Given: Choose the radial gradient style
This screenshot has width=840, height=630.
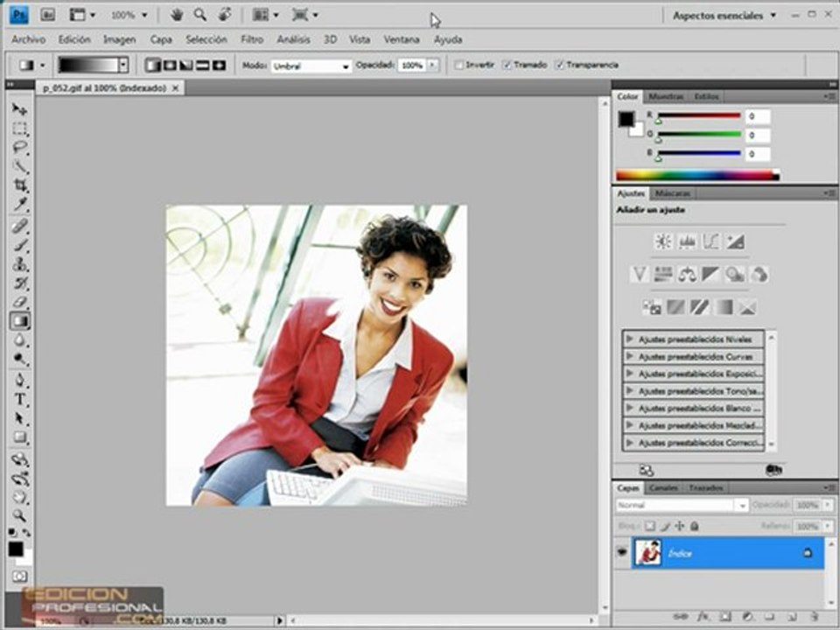Looking at the screenshot, I should [169, 66].
